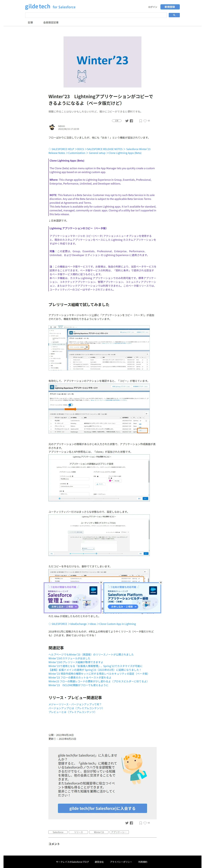Open the utility items setup screenshot
The height and width of the screenshot is (868, 205).
[99, 535]
